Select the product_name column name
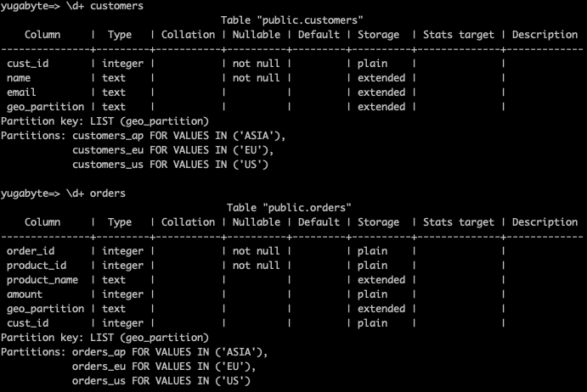Screen dimensions: 587x392 (42, 280)
